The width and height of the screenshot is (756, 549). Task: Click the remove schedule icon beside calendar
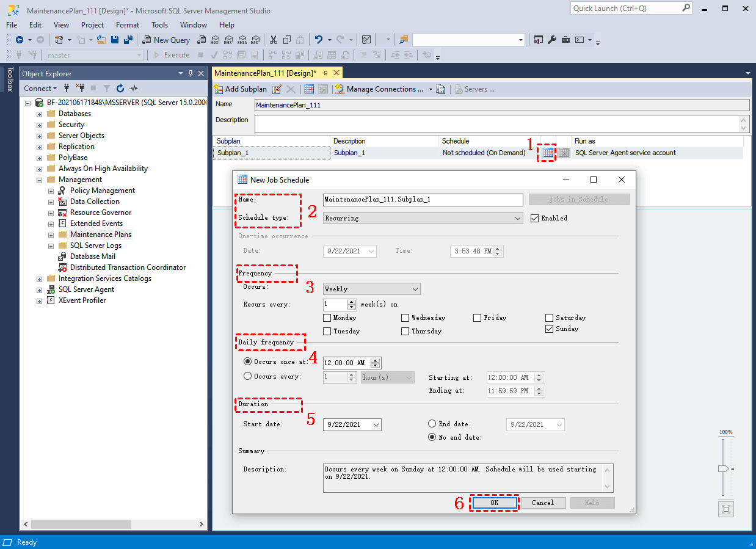coord(563,153)
